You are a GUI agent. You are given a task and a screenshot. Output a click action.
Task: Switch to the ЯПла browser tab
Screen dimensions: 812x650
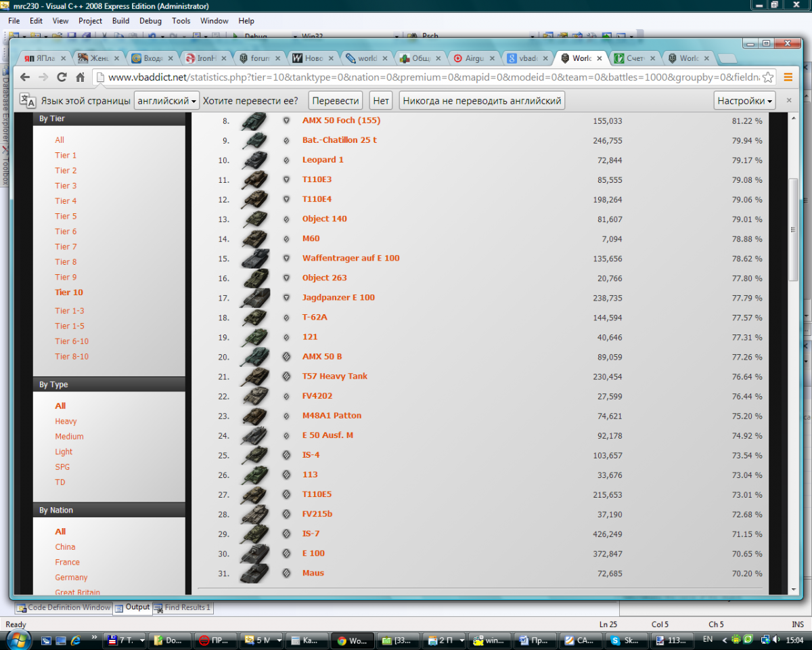(x=46, y=58)
